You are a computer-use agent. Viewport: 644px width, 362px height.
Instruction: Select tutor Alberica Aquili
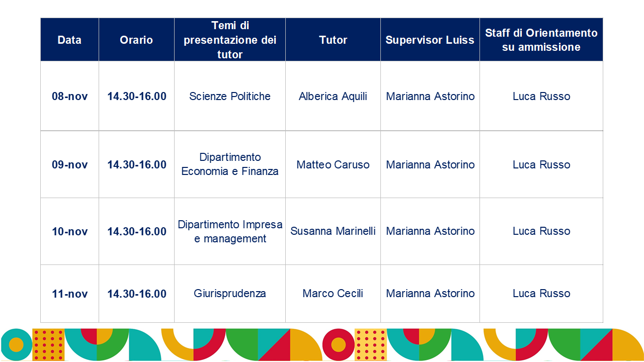(333, 96)
